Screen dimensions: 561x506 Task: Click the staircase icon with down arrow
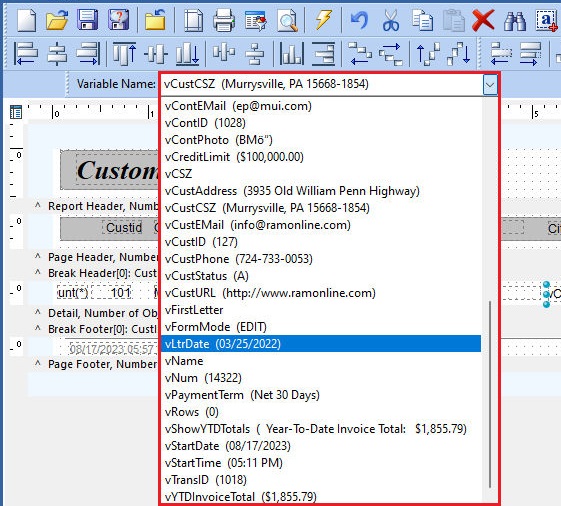coord(459,54)
